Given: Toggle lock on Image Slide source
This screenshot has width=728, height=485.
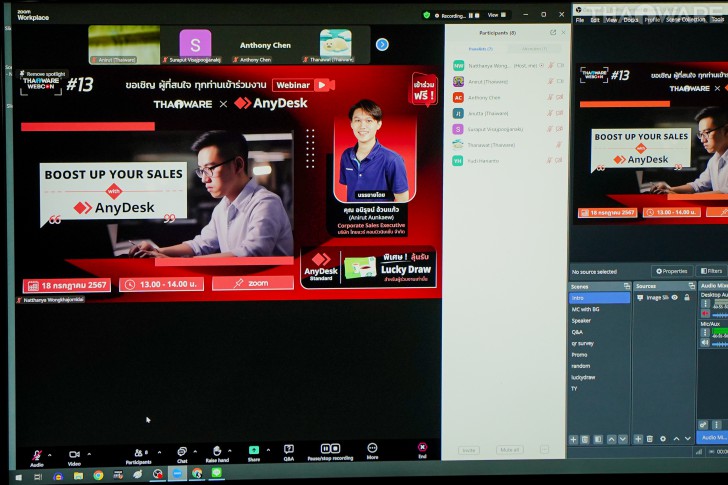Looking at the screenshot, I should pos(687,297).
